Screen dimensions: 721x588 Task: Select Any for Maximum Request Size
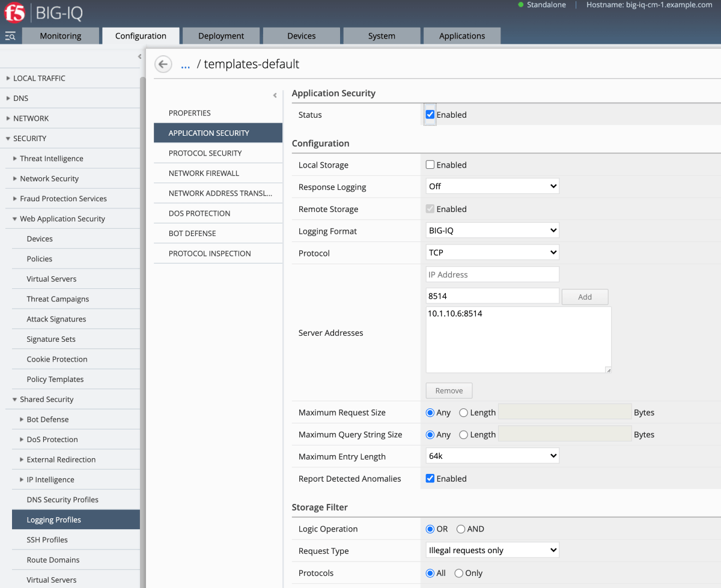(x=430, y=413)
